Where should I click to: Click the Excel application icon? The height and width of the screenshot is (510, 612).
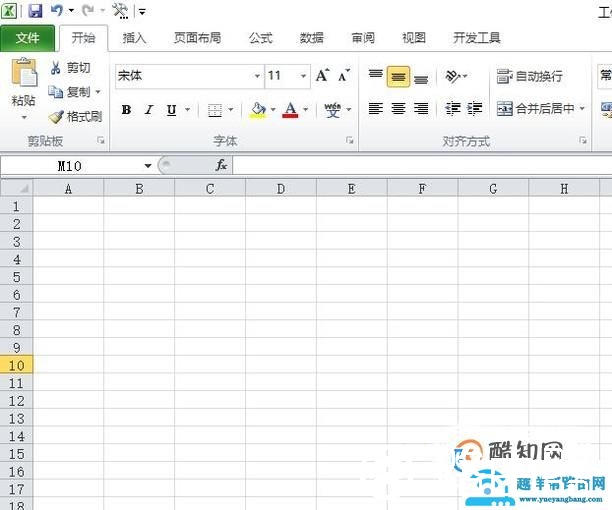[x=9, y=11]
